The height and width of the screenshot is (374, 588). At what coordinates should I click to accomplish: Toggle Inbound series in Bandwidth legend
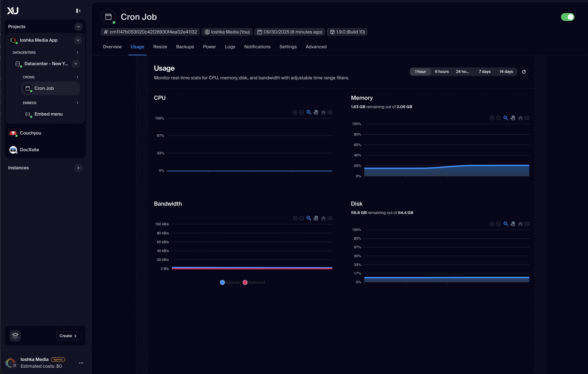(x=230, y=282)
